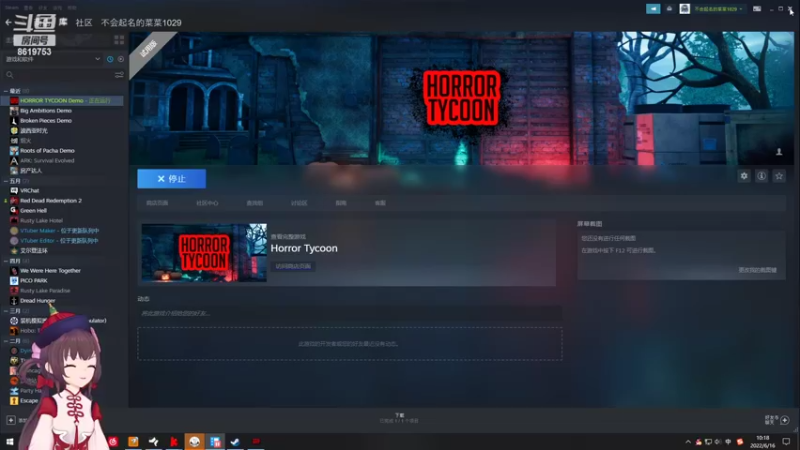This screenshot has height=450, width=800.
Task: Click the friends-who-play person icon on banner
Action: 779,152
